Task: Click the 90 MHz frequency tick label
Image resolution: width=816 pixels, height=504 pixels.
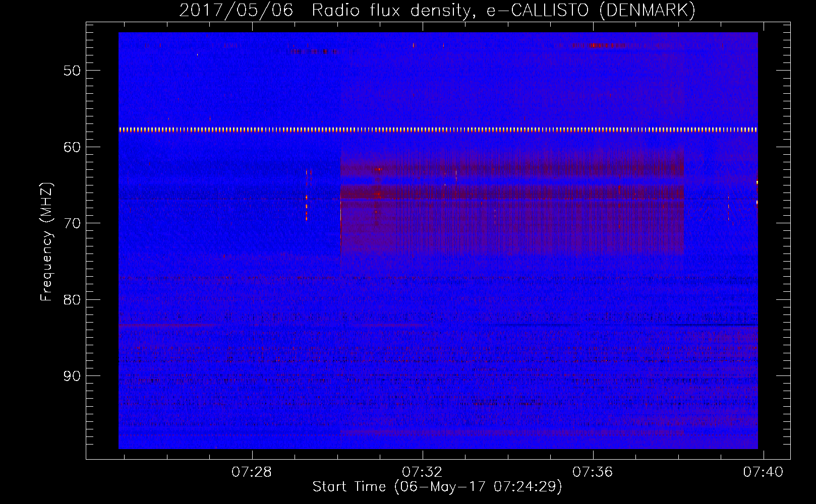Action: click(72, 376)
